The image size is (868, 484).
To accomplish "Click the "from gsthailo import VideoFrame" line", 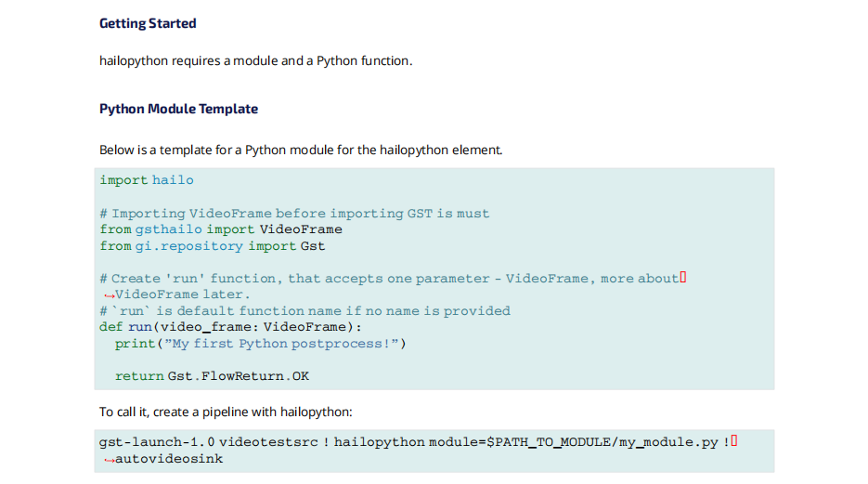I will 221,229.
